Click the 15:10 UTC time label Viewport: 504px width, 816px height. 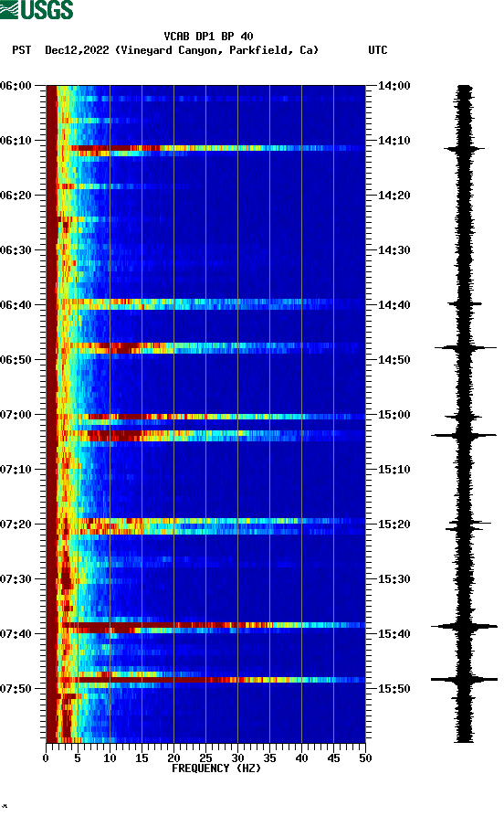point(394,470)
